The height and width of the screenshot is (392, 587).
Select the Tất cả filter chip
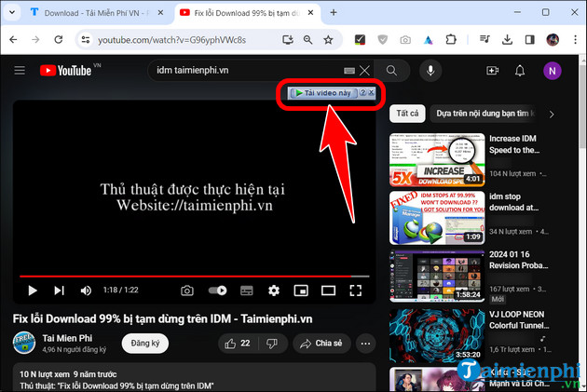click(407, 114)
